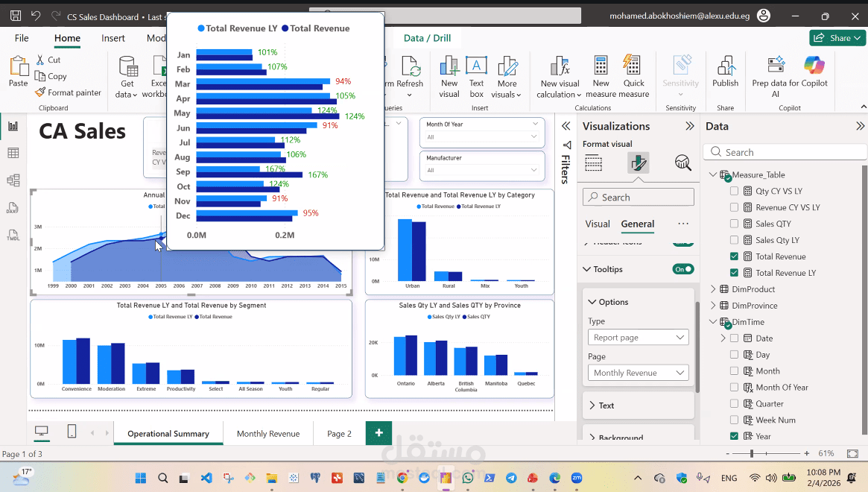
Task: Collapse the Visualizations pane
Action: tap(689, 126)
